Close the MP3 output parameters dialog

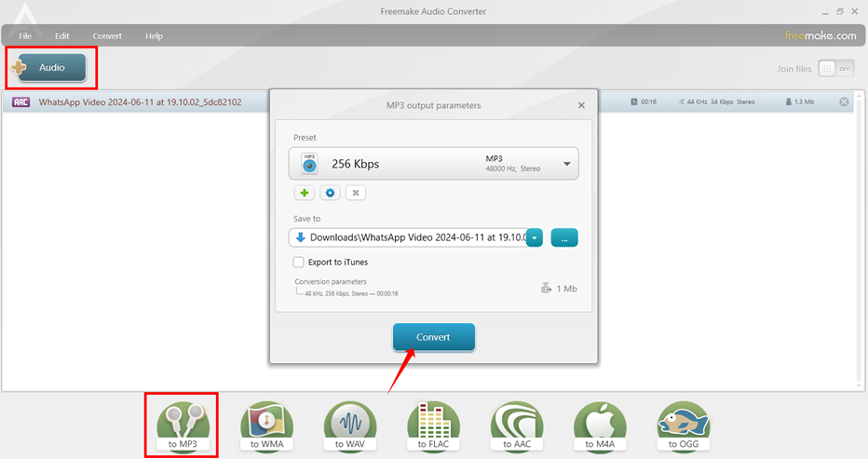tap(581, 105)
